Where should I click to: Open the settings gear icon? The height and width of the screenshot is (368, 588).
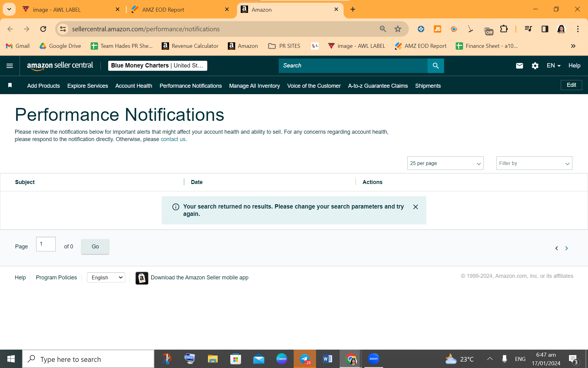point(535,66)
